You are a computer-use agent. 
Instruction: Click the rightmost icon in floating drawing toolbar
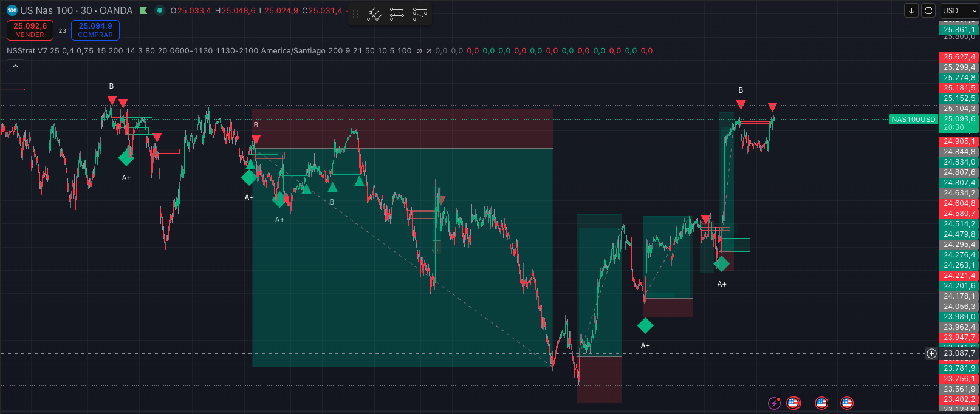coord(419,14)
